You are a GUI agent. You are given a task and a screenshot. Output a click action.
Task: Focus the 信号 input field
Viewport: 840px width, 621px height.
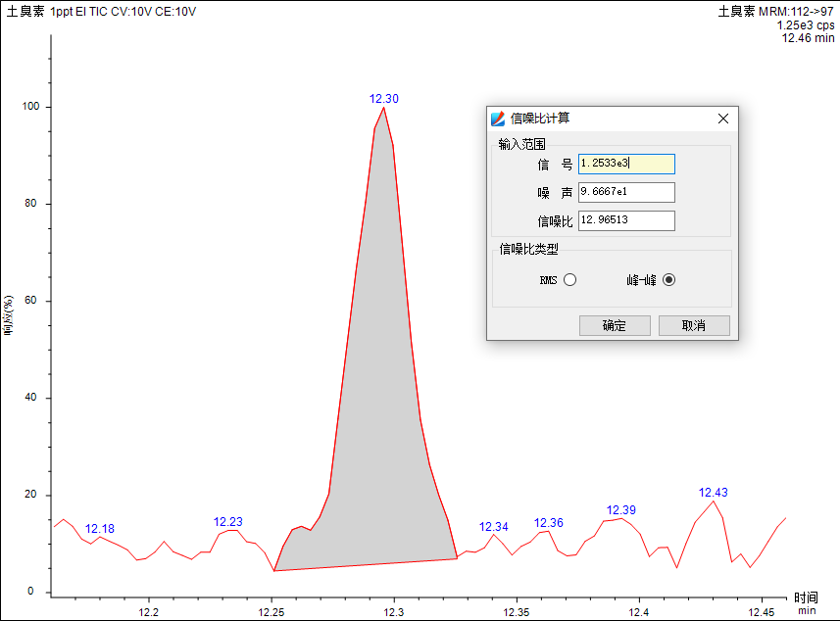[x=626, y=164]
